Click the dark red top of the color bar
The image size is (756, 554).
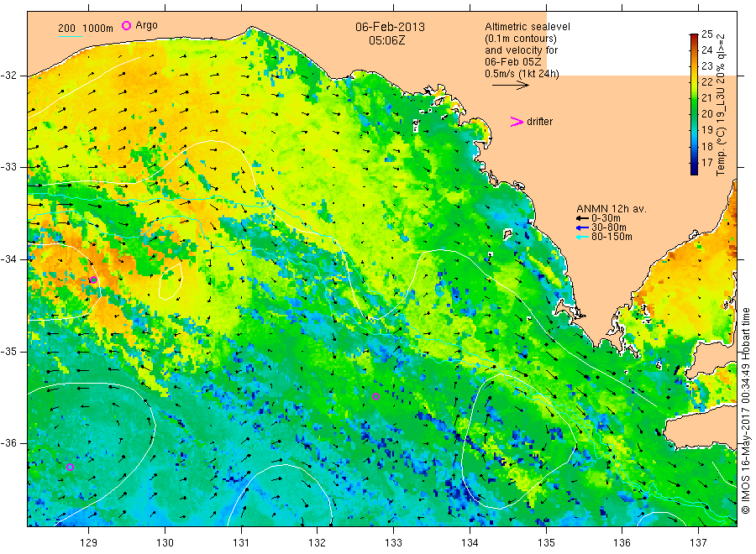click(x=694, y=36)
